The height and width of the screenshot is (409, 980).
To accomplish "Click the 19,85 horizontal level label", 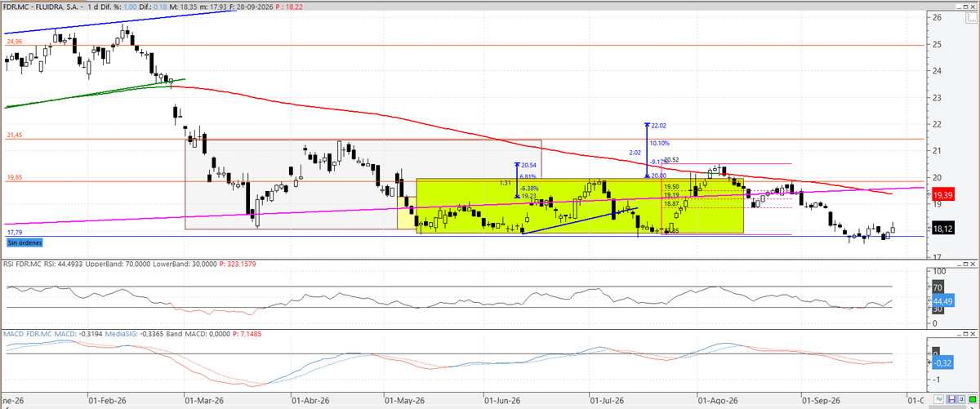I will pos(14,176).
